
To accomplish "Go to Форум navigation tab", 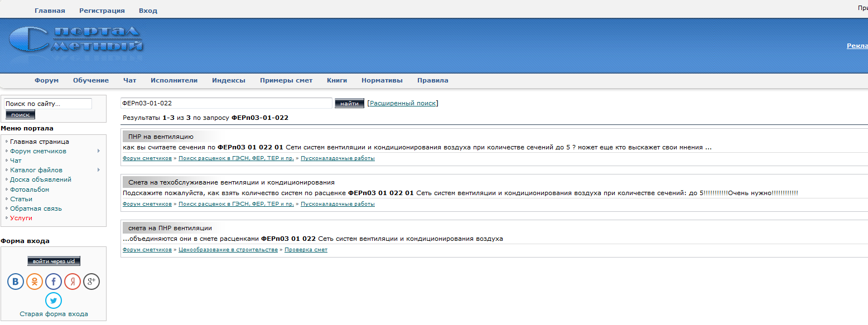I will [x=46, y=80].
